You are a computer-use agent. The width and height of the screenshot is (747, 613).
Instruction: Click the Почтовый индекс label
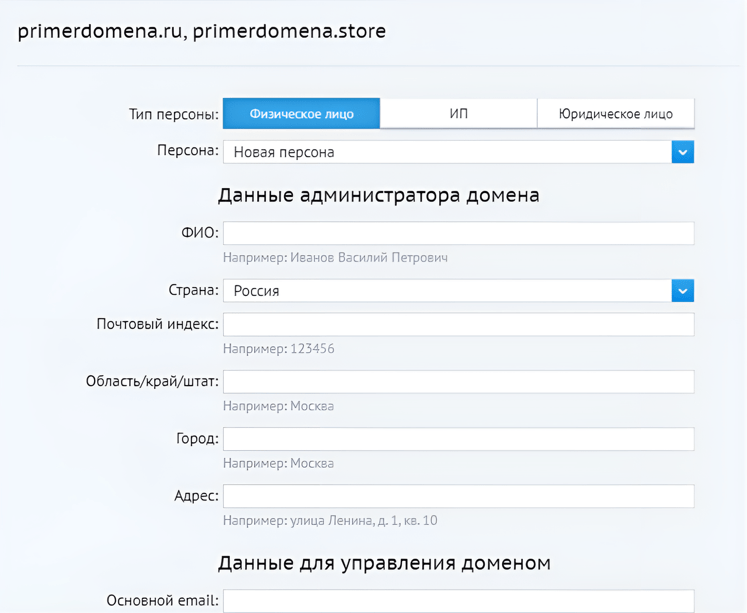coord(158,324)
